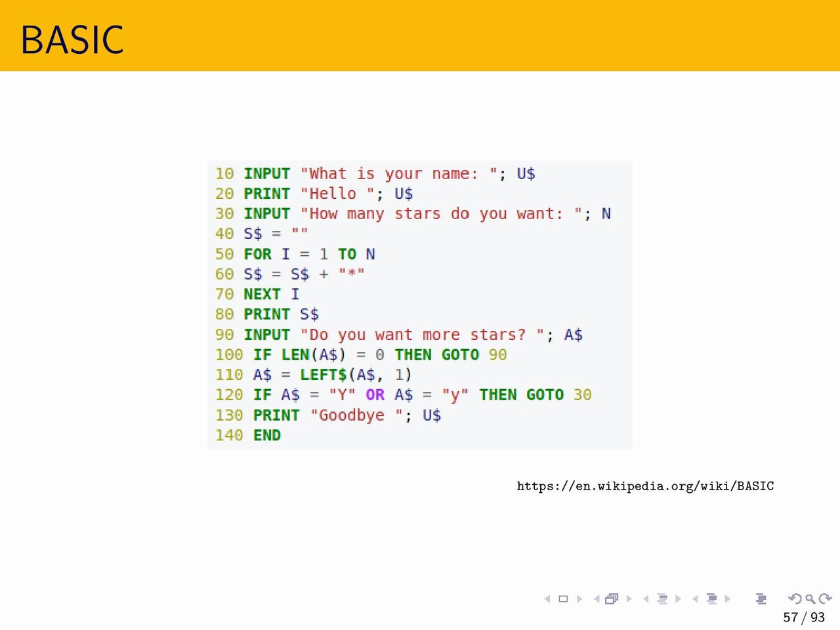
Task: Click the presentation/appendix document icon
Action: (761, 598)
